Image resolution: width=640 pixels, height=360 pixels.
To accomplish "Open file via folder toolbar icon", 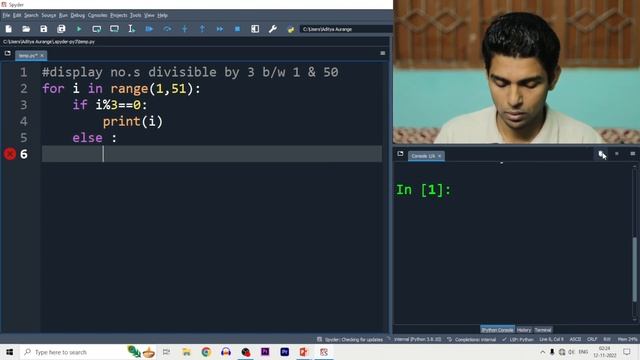I will pos(26,29).
